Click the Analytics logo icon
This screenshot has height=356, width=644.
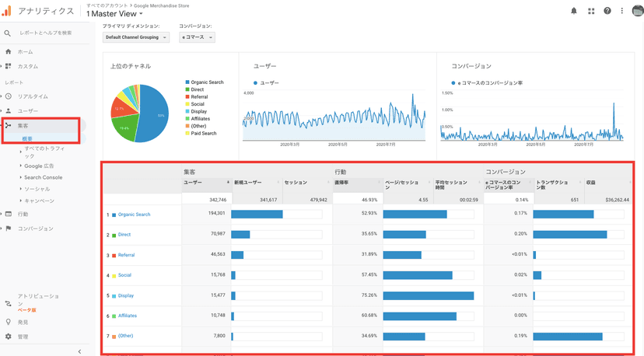(6, 11)
